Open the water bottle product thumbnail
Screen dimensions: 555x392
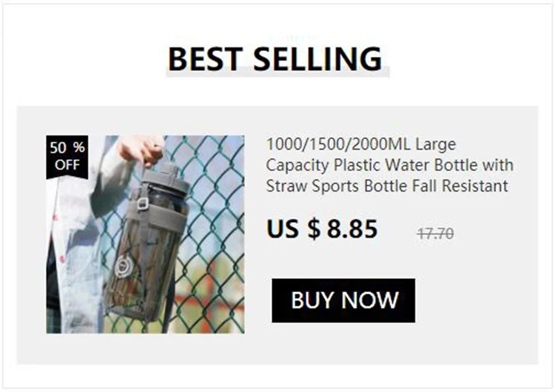(145, 234)
